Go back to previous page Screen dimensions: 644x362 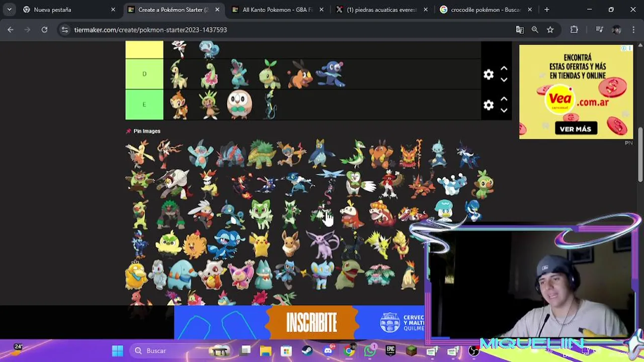click(x=11, y=30)
